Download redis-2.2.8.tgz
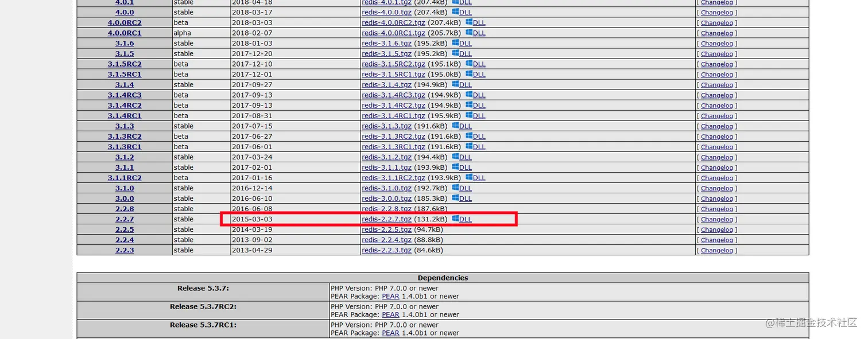 pyautogui.click(x=386, y=209)
